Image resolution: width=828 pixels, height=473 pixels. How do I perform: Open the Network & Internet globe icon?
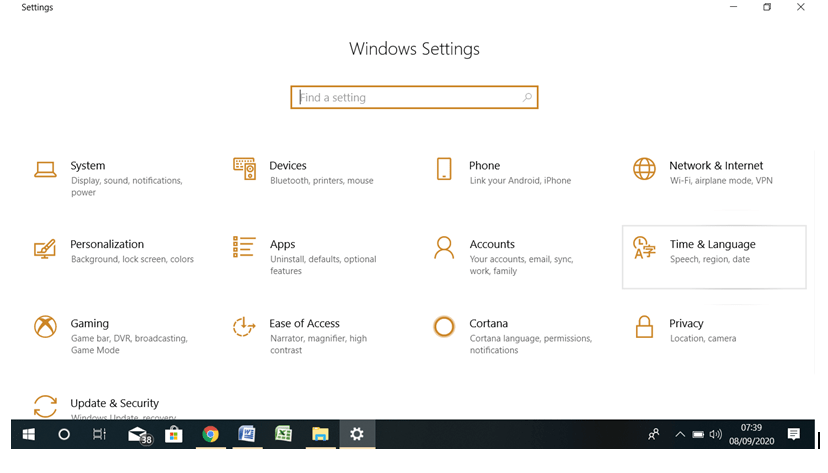click(644, 169)
